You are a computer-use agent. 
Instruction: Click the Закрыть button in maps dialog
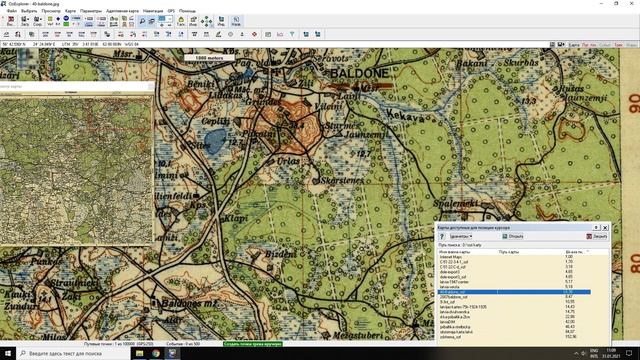click(597, 236)
